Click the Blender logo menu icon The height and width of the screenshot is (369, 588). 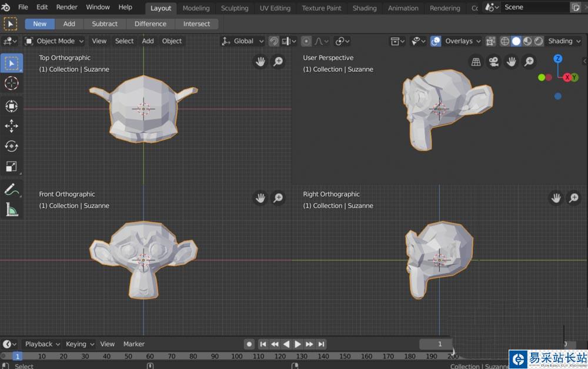[x=6, y=7]
